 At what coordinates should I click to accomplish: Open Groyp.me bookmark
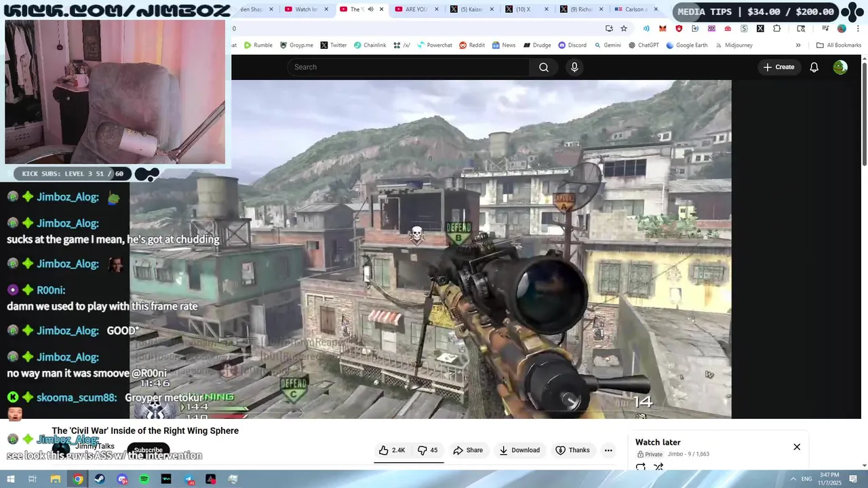(296, 45)
